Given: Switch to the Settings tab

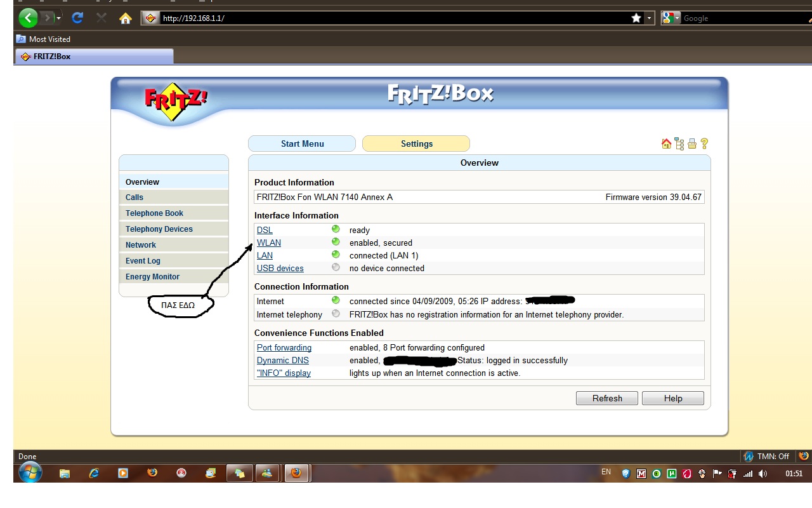Looking at the screenshot, I should click(416, 144).
